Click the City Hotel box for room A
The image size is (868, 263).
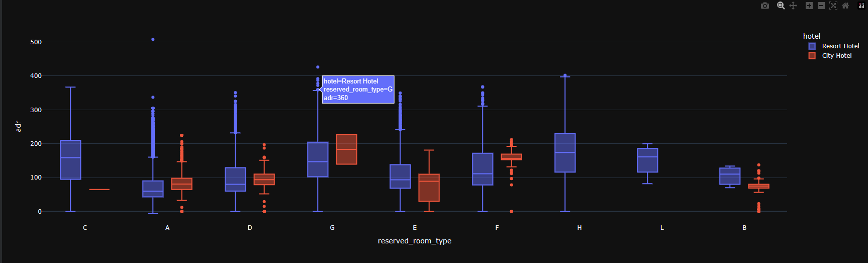tap(181, 184)
